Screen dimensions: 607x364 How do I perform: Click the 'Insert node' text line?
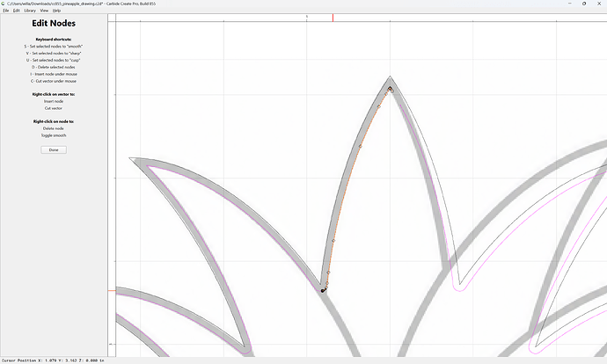54,101
